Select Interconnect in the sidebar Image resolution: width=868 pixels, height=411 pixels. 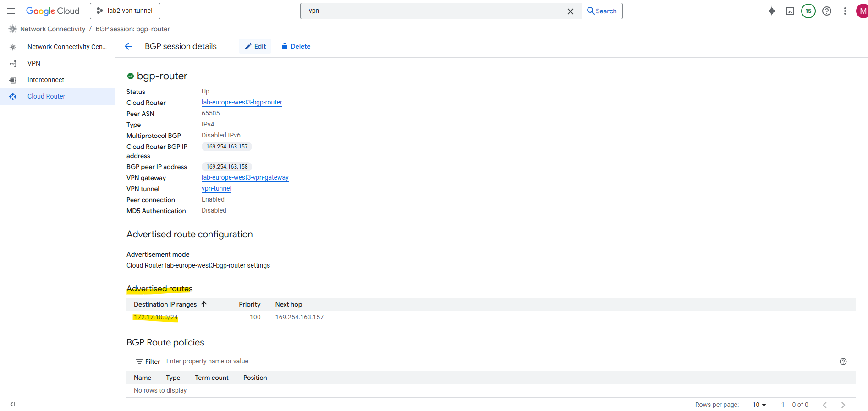[46, 80]
